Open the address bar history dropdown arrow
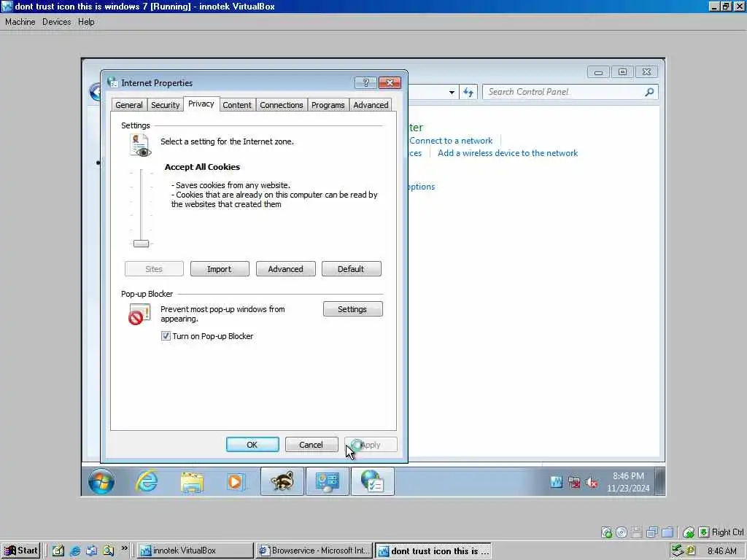Viewport: 747px width, 560px height. [452, 93]
